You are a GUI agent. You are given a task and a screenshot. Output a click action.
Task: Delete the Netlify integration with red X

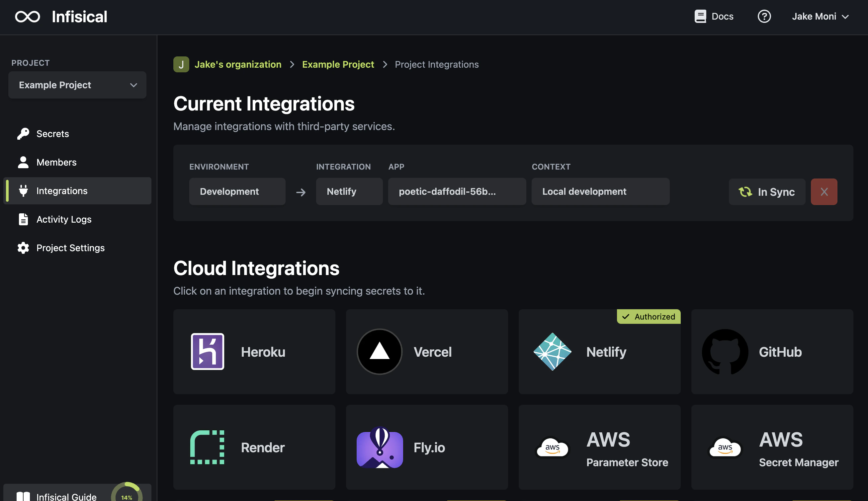[x=824, y=192]
